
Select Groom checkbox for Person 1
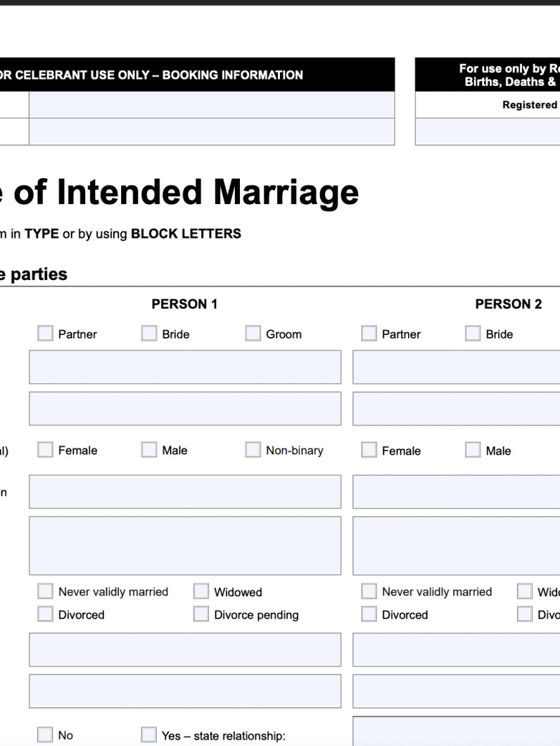click(253, 334)
